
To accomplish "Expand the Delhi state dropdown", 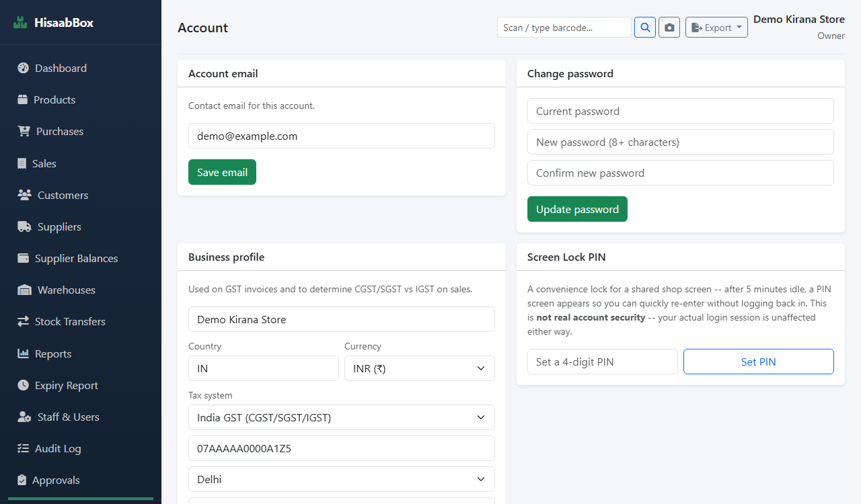I will (x=342, y=479).
